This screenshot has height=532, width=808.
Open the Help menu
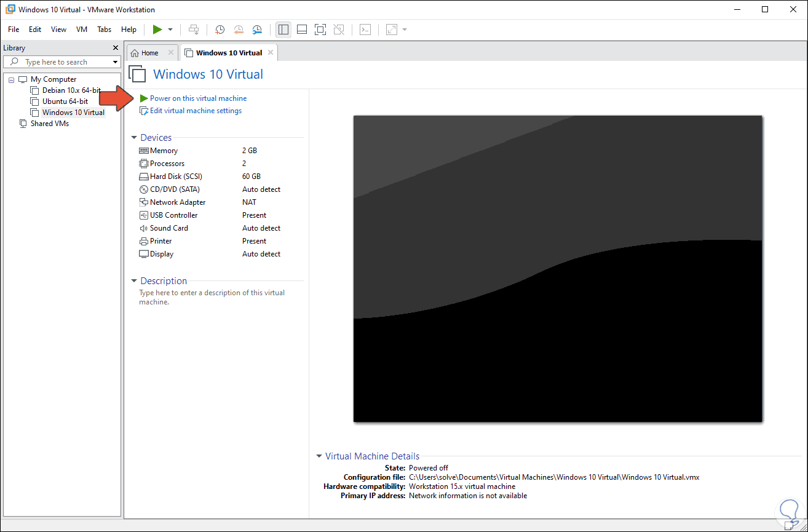[x=129, y=30]
